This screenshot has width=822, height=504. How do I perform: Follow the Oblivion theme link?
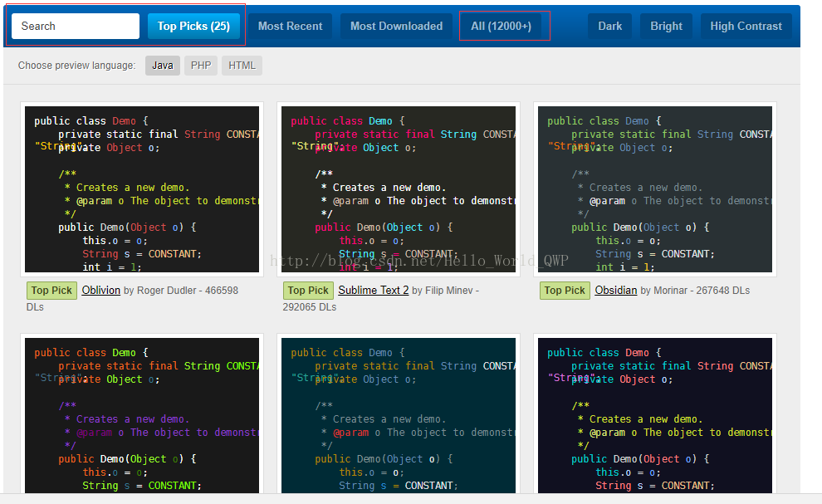(x=101, y=290)
